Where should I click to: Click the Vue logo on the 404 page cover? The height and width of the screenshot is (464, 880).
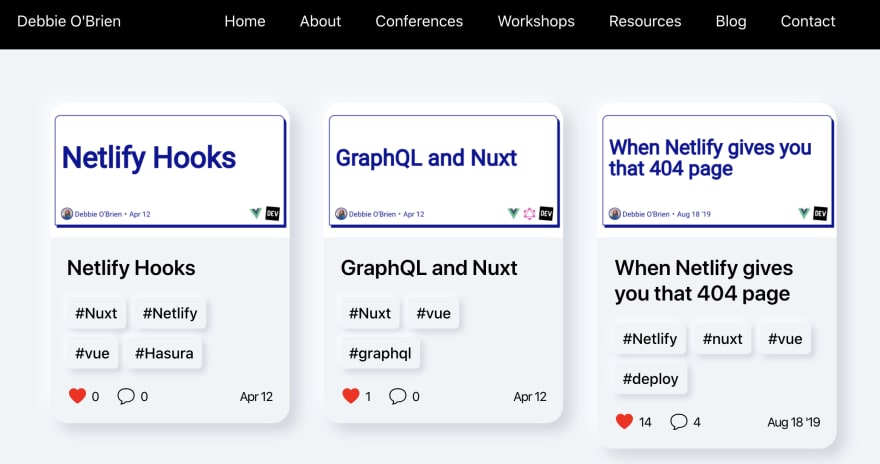(x=804, y=213)
